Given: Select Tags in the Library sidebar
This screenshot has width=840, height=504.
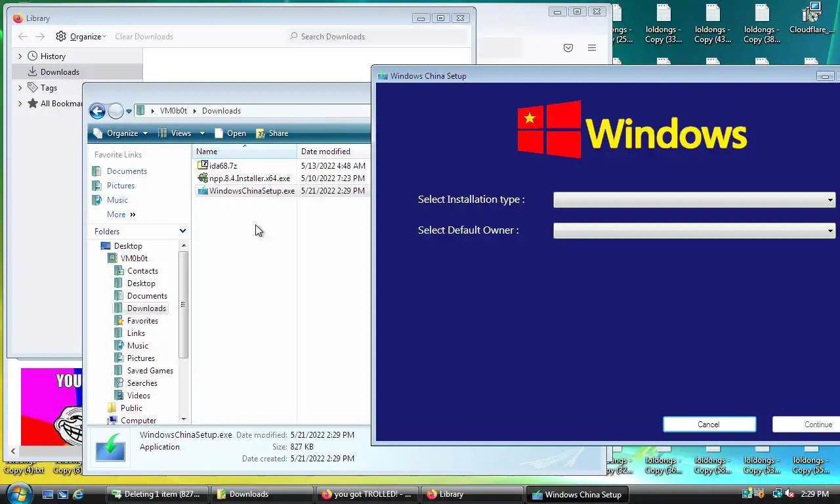Looking at the screenshot, I should 49,88.
